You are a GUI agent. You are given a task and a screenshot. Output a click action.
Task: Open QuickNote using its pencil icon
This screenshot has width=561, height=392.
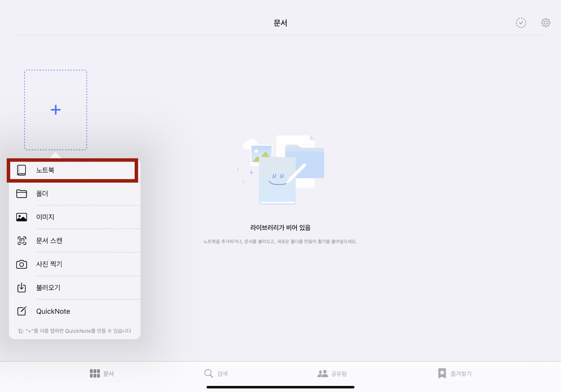[22, 311]
